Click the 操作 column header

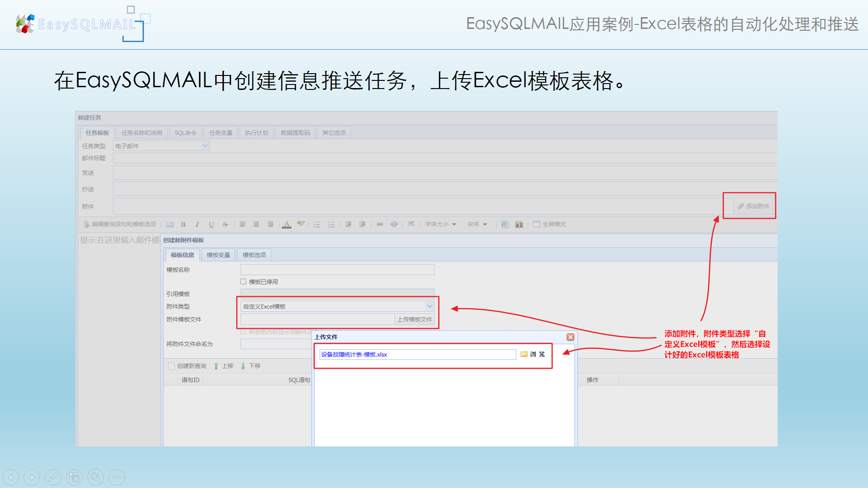click(x=592, y=380)
